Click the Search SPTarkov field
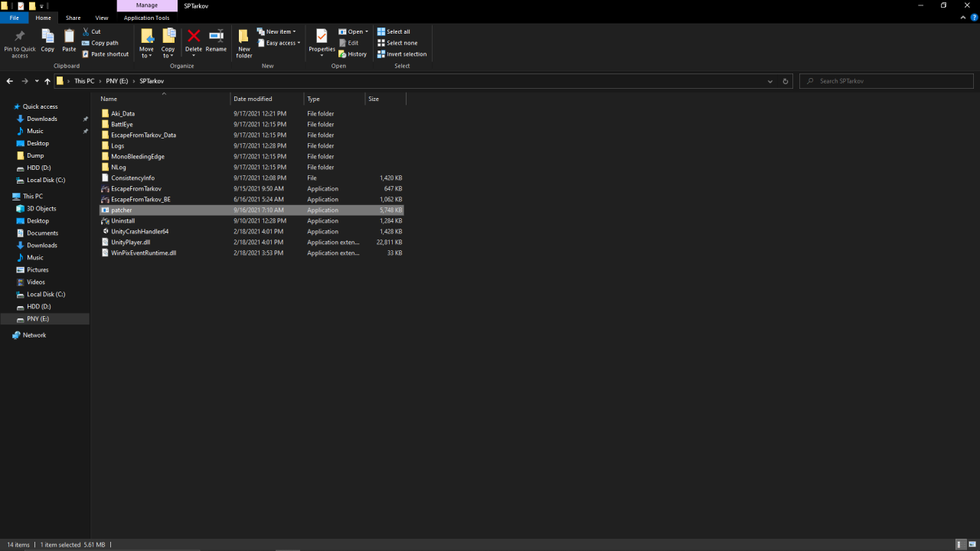980x551 pixels. pos(886,81)
